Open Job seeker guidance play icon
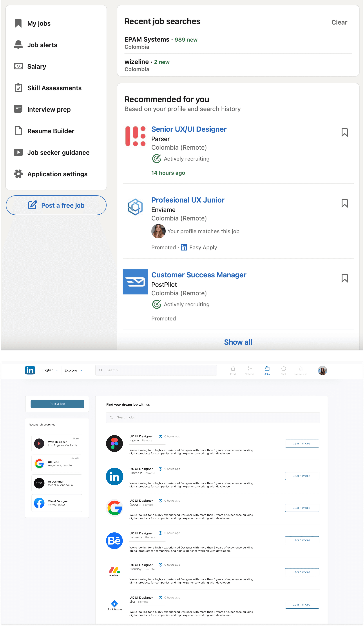Viewport: 364px width, 626px height. (18, 153)
